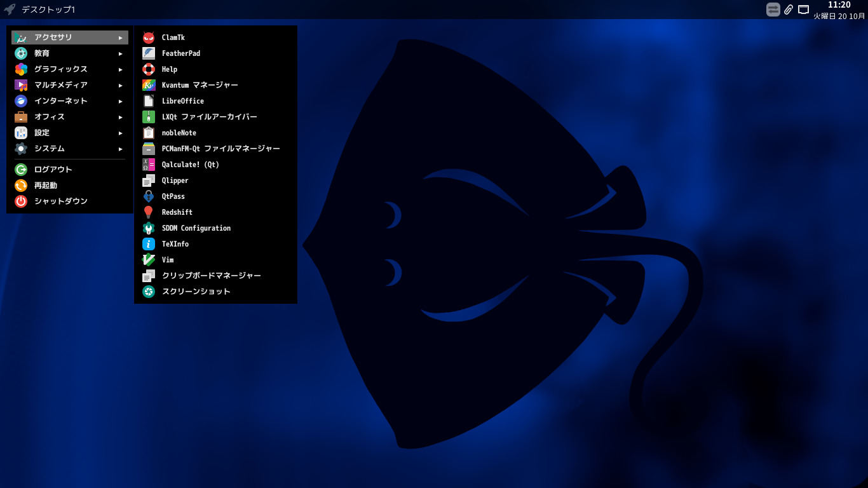Click the LibreOffice document icon
This screenshot has width=868, height=488.
pyautogui.click(x=149, y=101)
